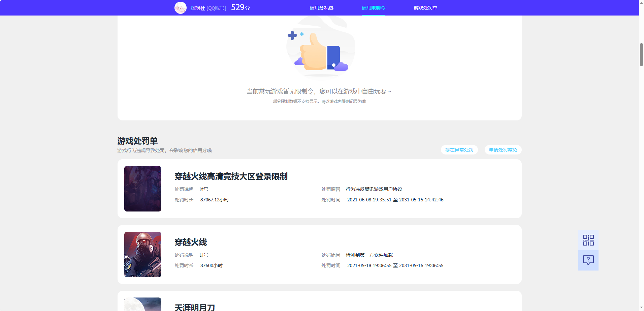Open the 天涯明月刀 game thumbnail
The height and width of the screenshot is (311, 644).
tap(143, 304)
